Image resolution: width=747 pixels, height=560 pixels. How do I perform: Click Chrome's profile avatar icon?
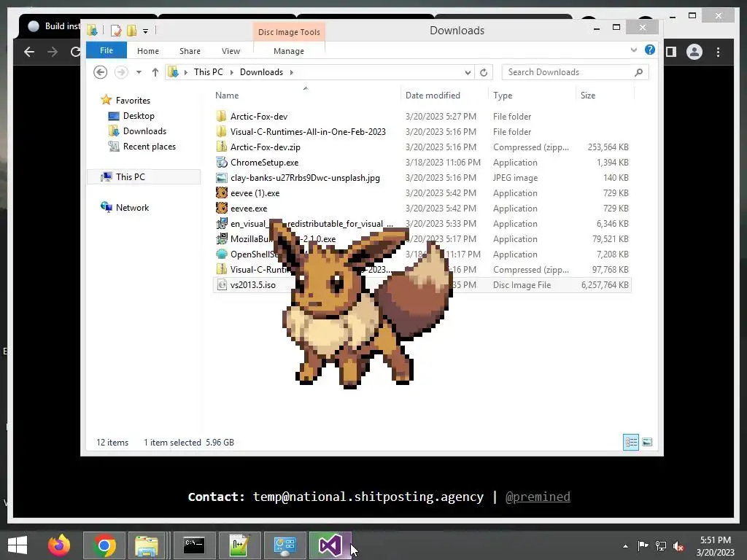point(694,52)
